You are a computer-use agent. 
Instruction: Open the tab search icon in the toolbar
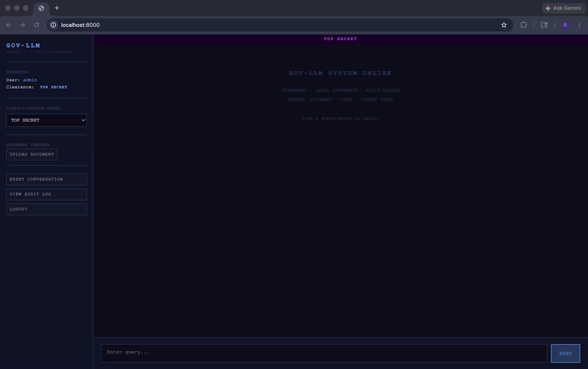pos(544,25)
